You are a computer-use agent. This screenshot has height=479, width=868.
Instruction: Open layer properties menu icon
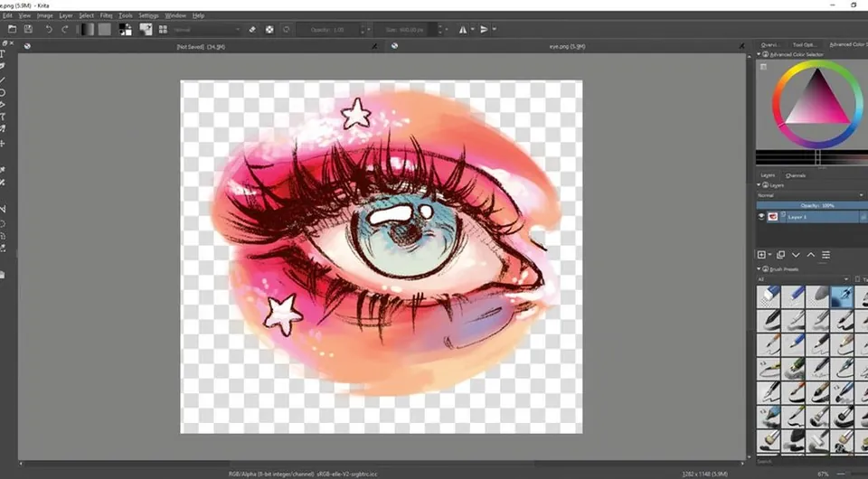[826, 255]
